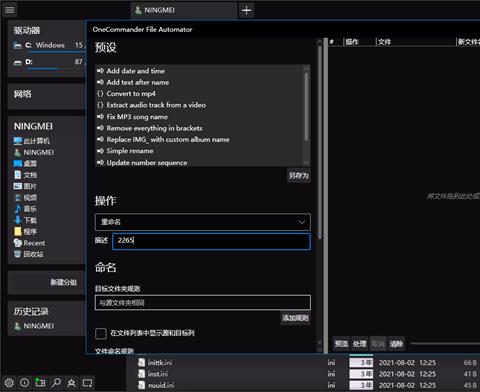Screen dimensions: 480x392
Task: Click the 目标文件夹规则 target folder field
Action: coord(203,303)
